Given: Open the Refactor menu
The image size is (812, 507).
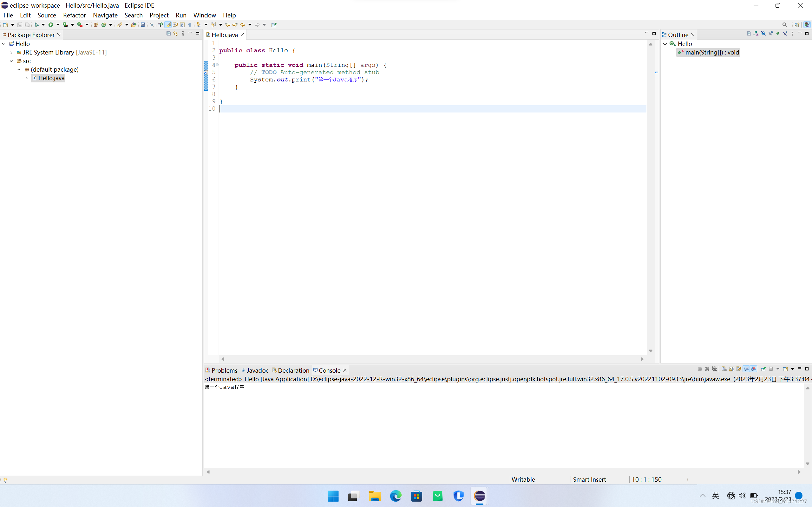Looking at the screenshot, I should click(74, 15).
